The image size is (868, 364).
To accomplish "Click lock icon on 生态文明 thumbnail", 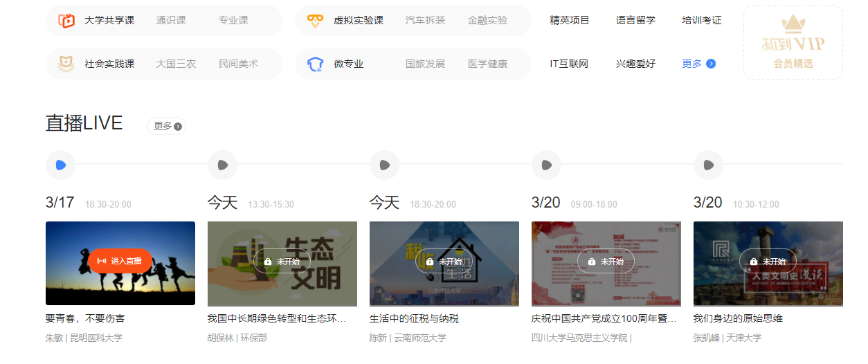I will coord(267,262).
